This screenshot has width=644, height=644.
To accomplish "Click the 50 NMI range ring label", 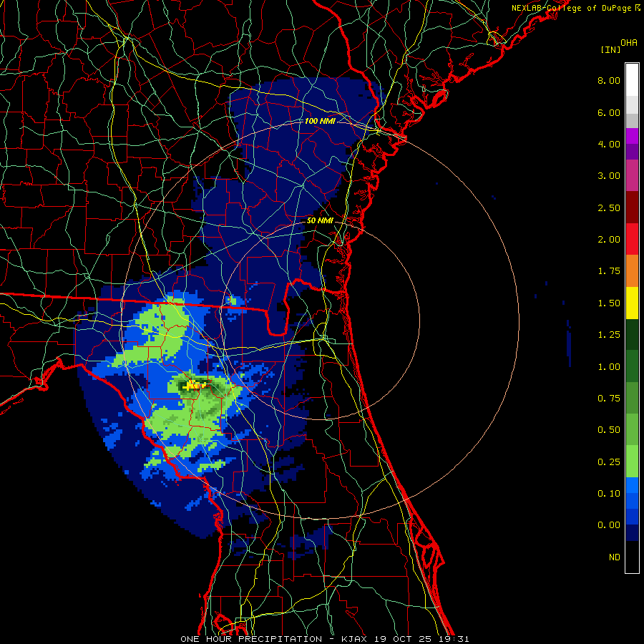I will 320,220.
